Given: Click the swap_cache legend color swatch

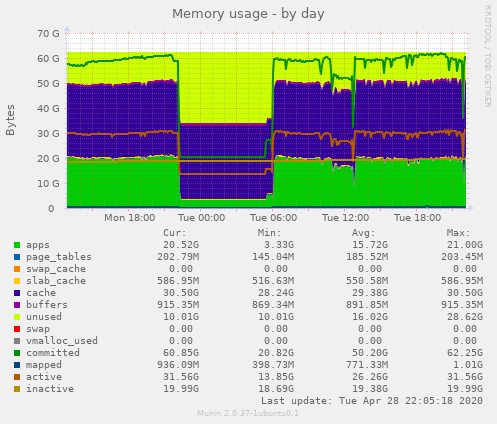Looking at the screenshot, I should (x=17, y=269).
